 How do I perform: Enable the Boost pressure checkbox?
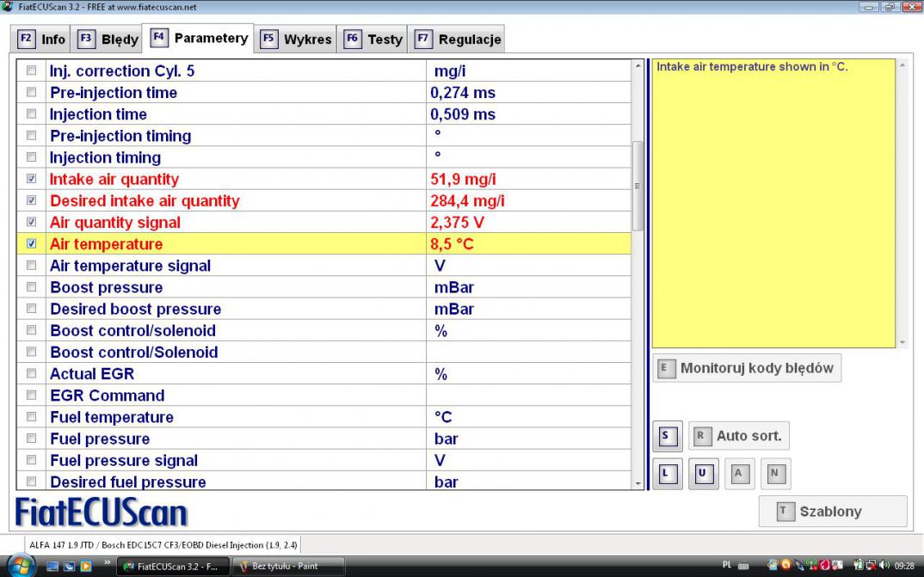point(32,287)
